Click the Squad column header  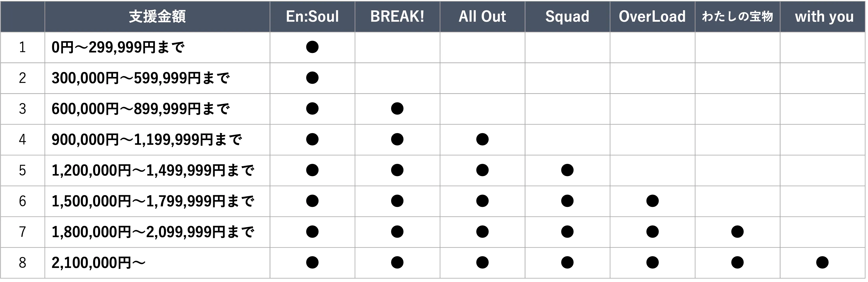pos(567,16)
